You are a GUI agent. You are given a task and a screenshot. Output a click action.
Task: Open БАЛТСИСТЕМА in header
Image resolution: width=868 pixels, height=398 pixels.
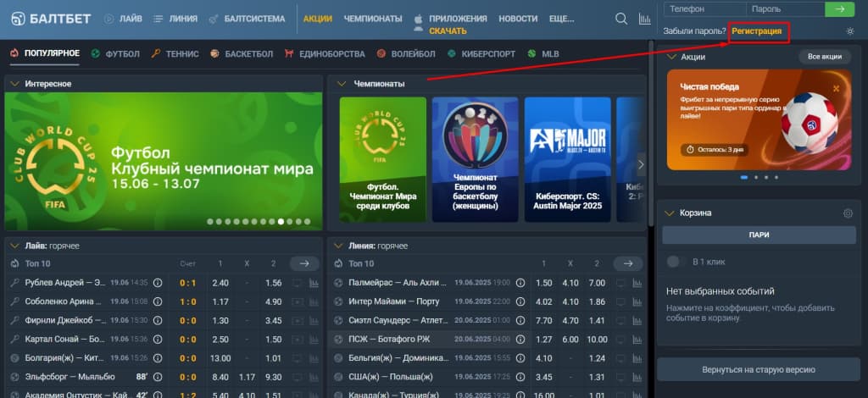point(247,19)
